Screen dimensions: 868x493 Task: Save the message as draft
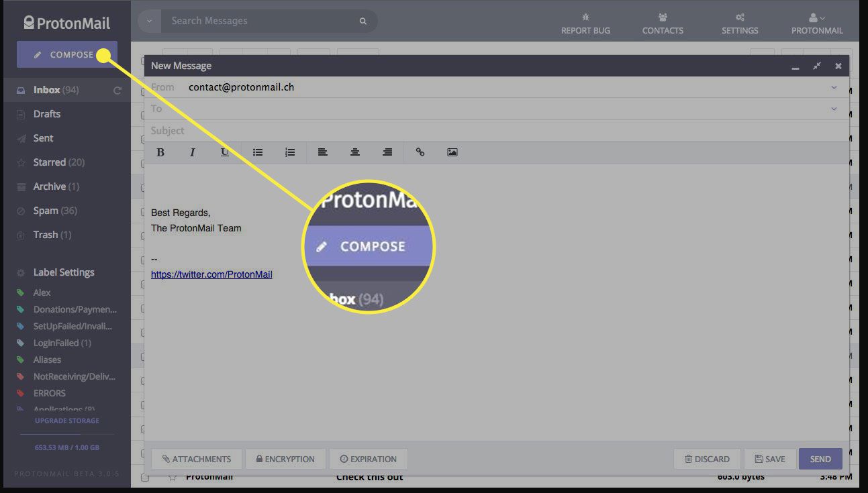pyautogui.click(x=770, y=459)
